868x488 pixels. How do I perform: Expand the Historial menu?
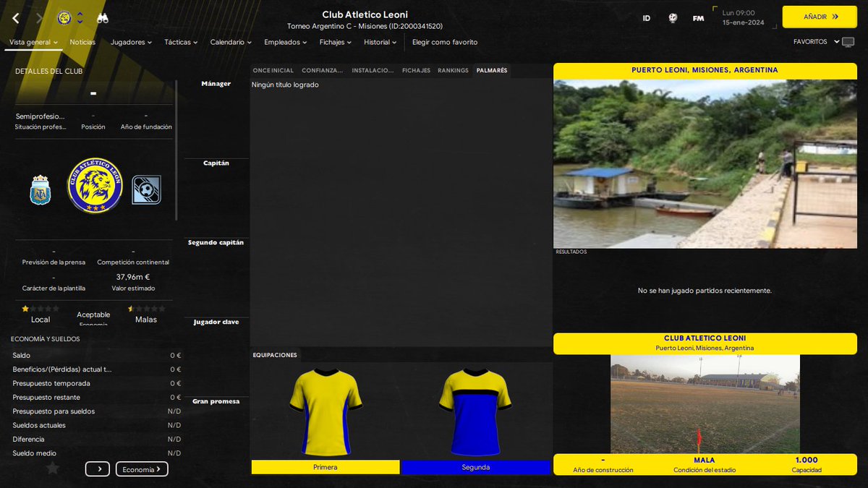click(380, 42)
